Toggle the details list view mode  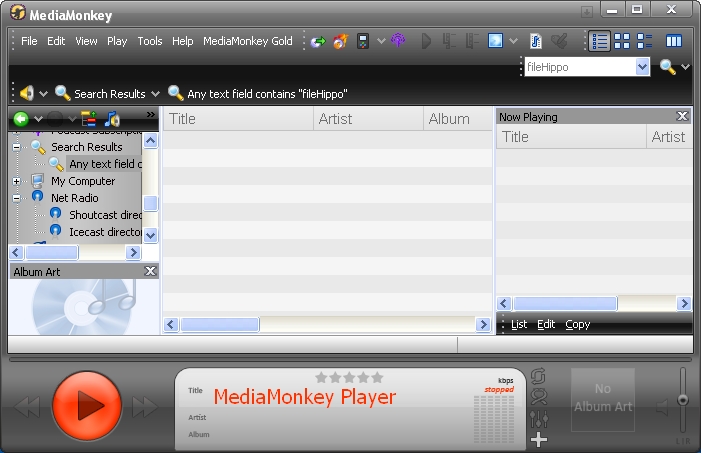tap(599, 41)
